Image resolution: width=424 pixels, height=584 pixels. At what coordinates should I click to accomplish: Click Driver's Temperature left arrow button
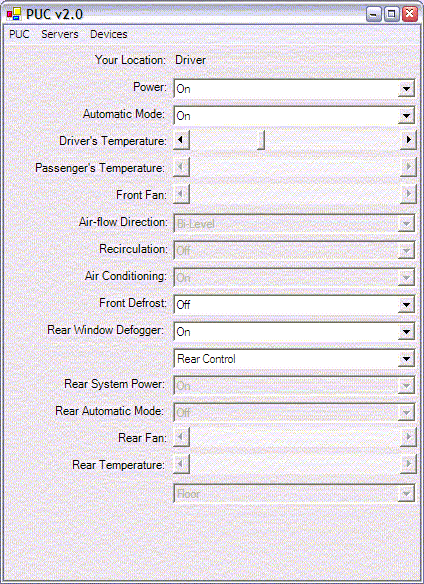point(181,140)
